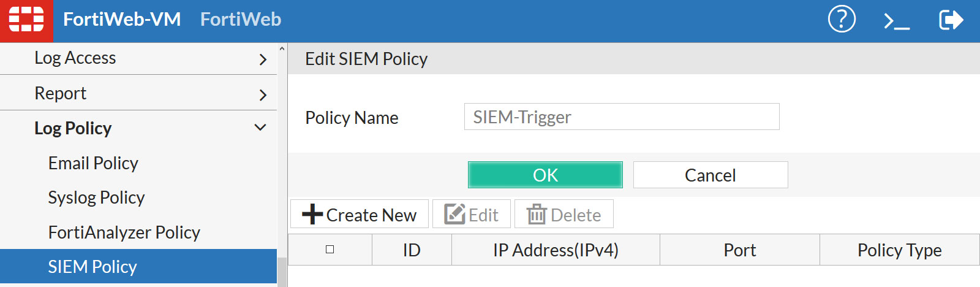Click the trash can Delete icon
The width and height of the screenshot is (980, 287).
(537, 215)
